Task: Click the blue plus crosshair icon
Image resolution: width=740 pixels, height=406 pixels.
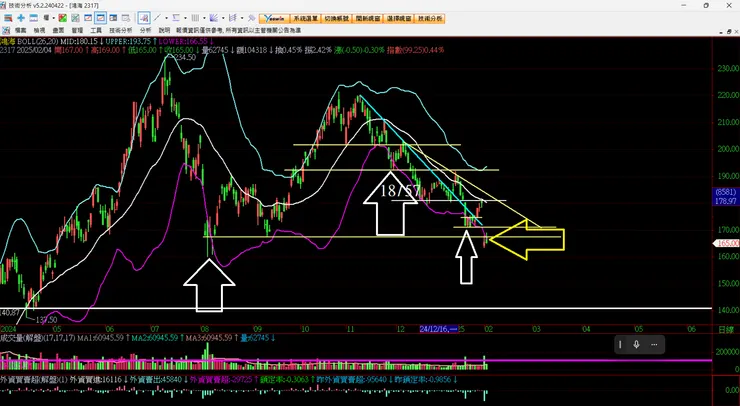Action: coord(21,18)
